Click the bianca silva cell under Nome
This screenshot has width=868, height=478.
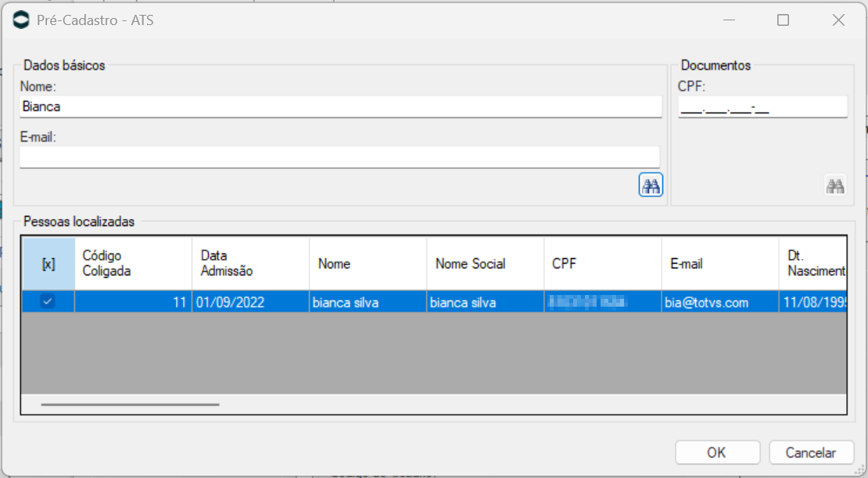(x=368, y=302)
